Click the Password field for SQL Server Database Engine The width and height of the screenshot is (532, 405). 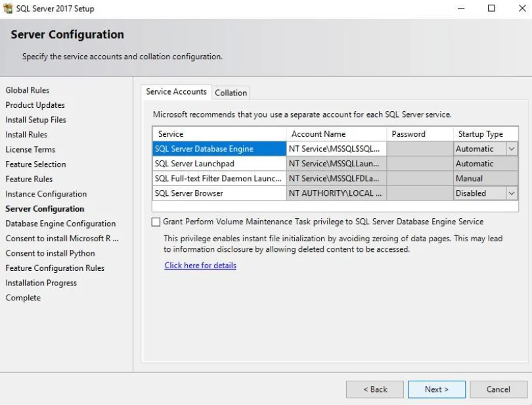[420, 149]
